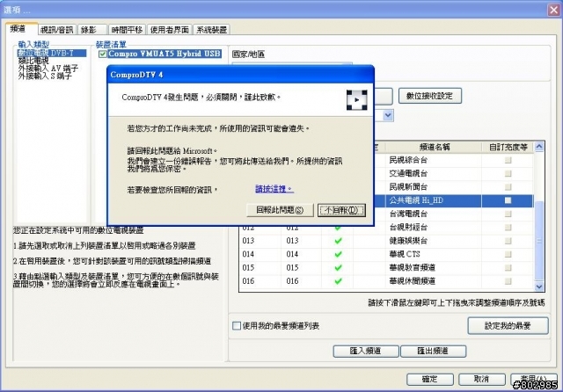The height and width of the screenshot is (392, 563).
Task: Click the 匯出頻道 button
Action: pos(433,351)
